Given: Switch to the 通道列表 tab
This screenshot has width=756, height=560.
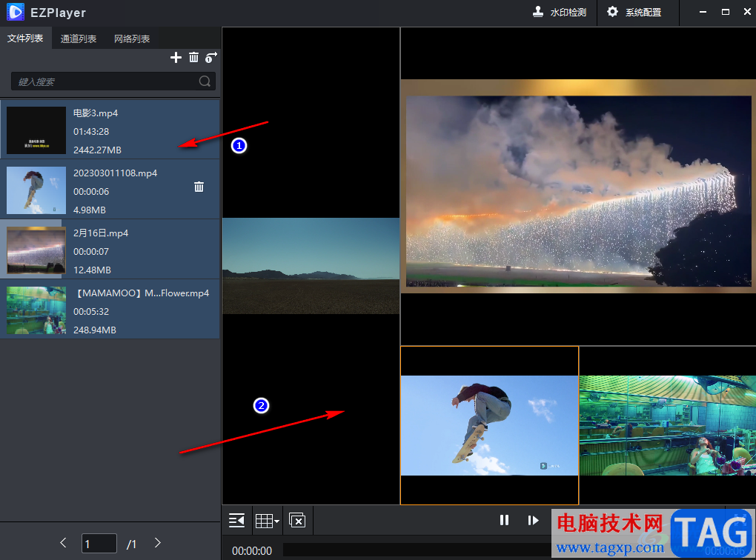Looking at the screenshot, I should coord(79,39).
